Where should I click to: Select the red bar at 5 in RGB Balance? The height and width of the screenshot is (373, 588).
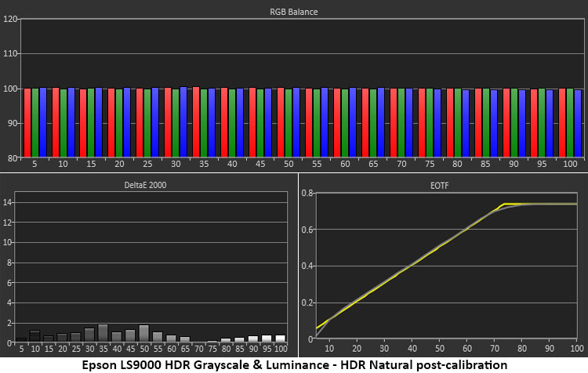click(x=27, y=122)
